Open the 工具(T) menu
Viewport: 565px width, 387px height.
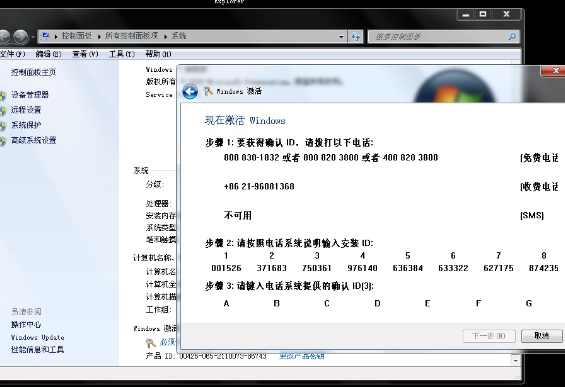[122, 54]
